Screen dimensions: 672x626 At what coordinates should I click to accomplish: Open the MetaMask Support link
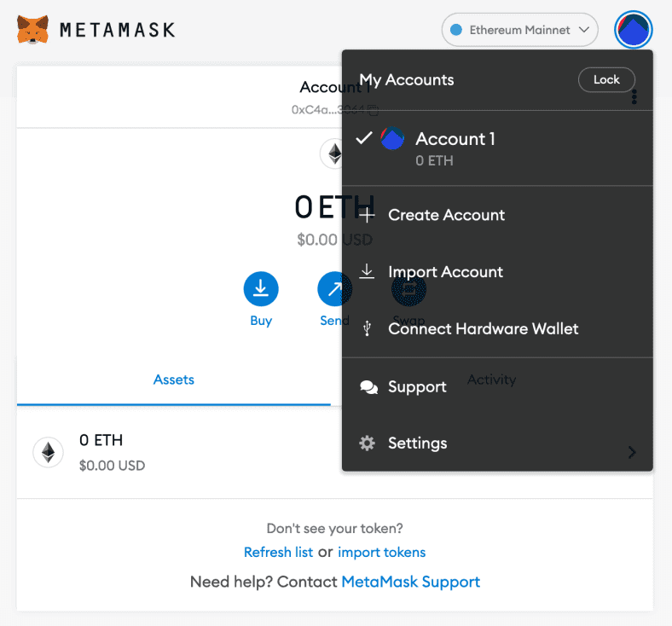click(x=410, y=582)
